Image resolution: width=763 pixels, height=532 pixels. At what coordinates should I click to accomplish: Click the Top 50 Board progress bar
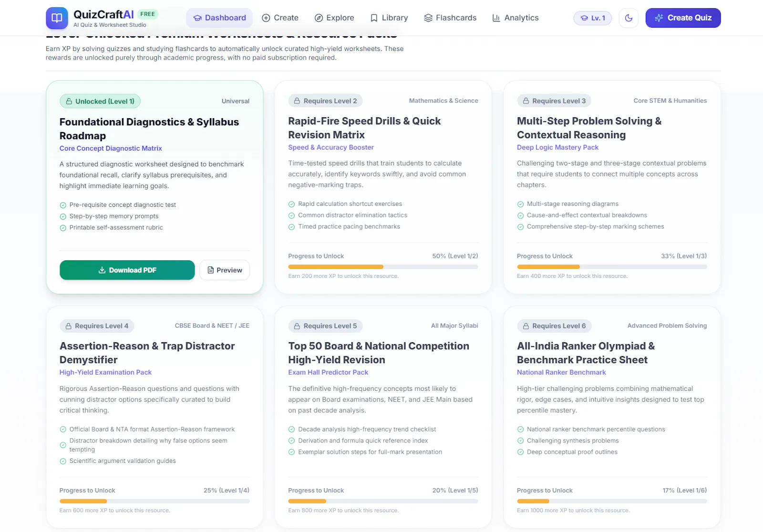click(x=383, y=501)
